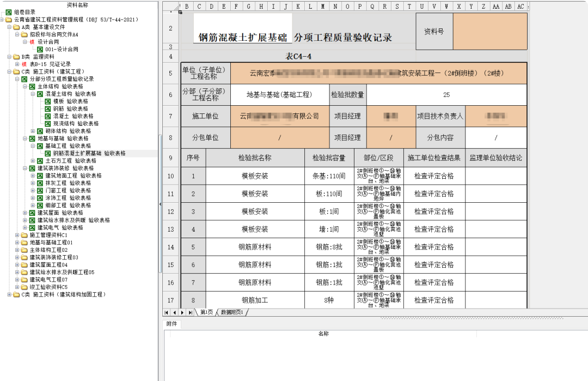Click 钢筋:8批 capacity cell

tap(329, 247)
